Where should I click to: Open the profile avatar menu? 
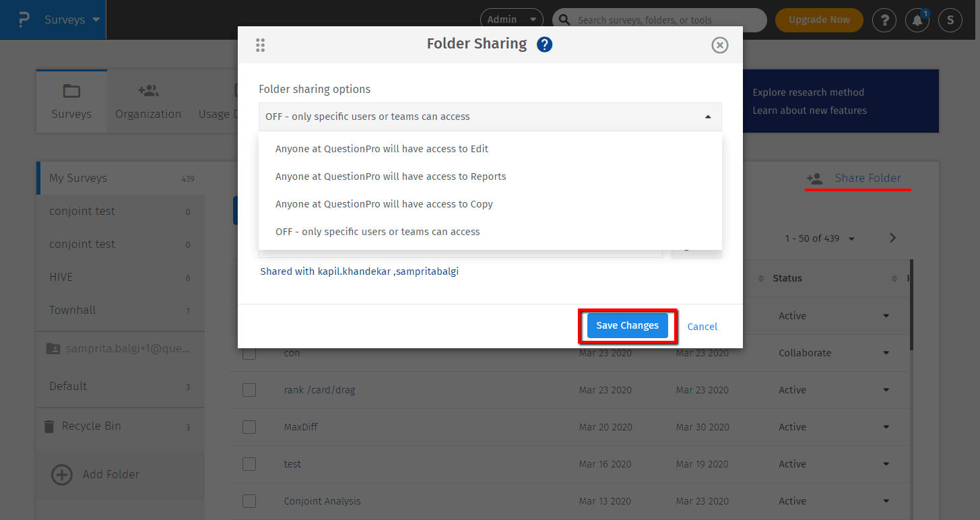point(950,20)
